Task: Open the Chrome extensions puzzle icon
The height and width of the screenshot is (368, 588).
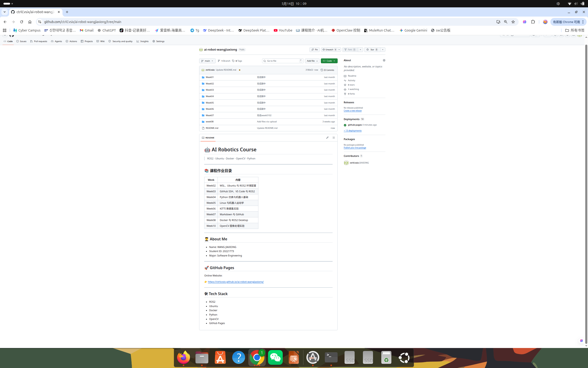Action: point(533,22)
